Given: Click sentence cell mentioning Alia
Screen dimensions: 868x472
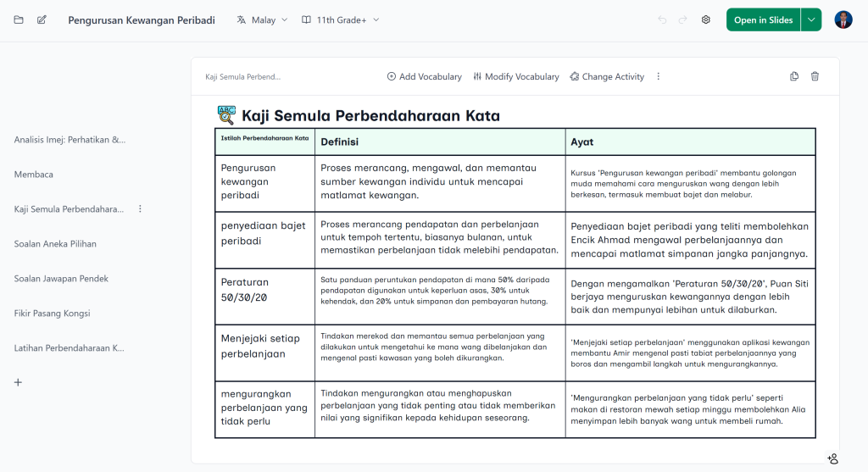Looking at the screenshot, I should point(690,409).
